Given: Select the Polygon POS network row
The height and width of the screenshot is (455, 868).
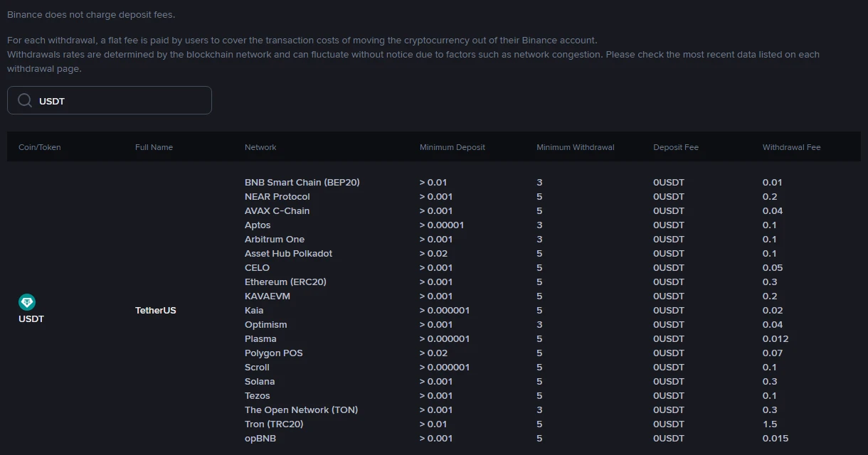Looking at the screenshot, I should [274, 353].
